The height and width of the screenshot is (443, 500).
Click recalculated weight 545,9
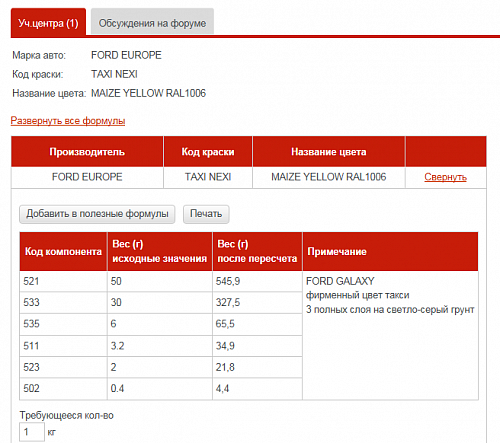(228, 281)
